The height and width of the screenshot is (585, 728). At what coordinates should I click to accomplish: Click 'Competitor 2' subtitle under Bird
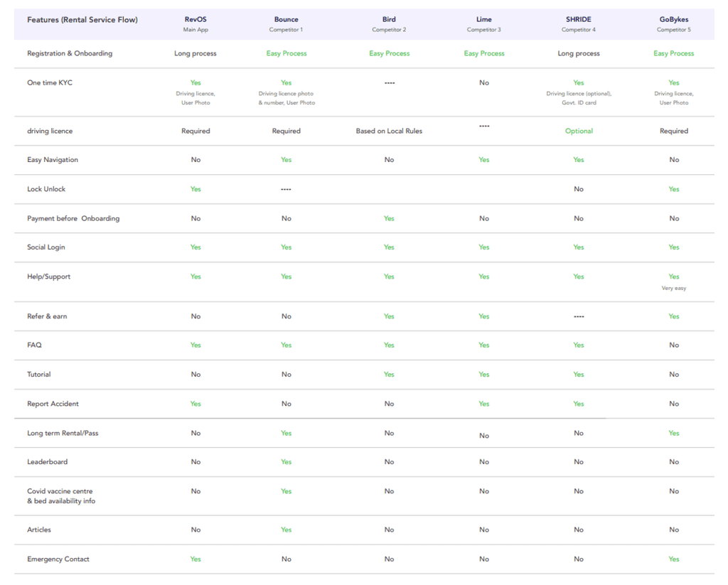[x=389, y=30]
